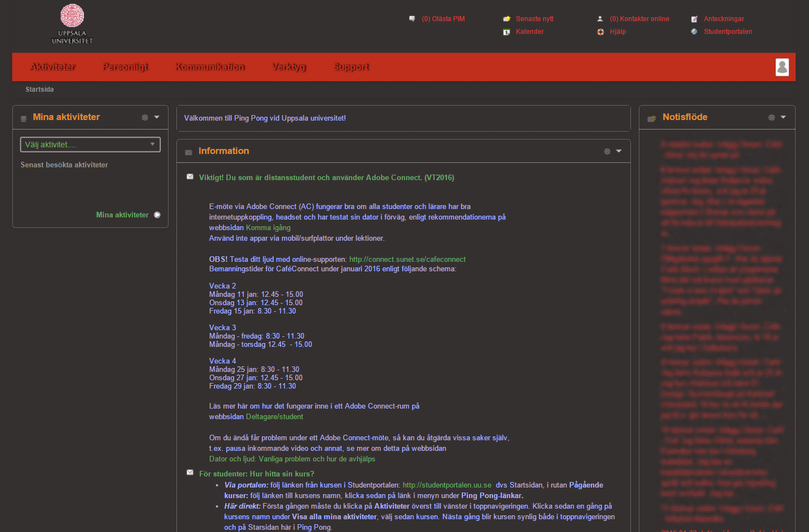809x532 pixels.
Task: Click 'Fredag 29 jan: 8:30 - 11.30' line
Action: [x=253, y=386]
